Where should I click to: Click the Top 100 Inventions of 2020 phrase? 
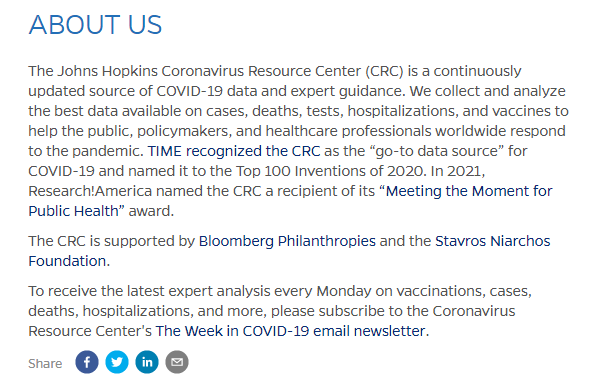329,171
